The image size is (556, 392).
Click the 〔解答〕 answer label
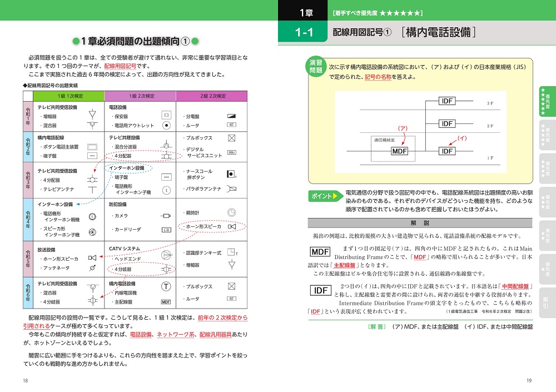(377, 327)
